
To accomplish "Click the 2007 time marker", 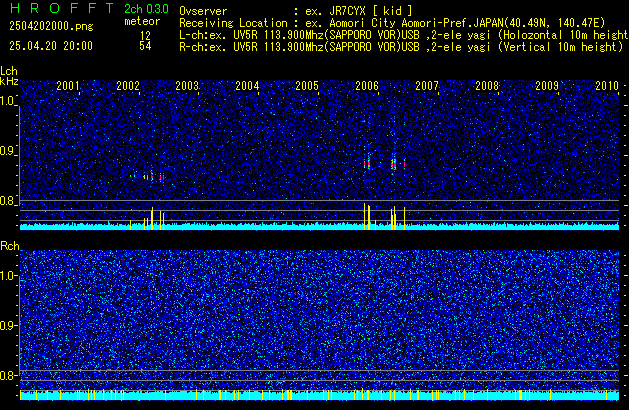I will pos(427,86).
